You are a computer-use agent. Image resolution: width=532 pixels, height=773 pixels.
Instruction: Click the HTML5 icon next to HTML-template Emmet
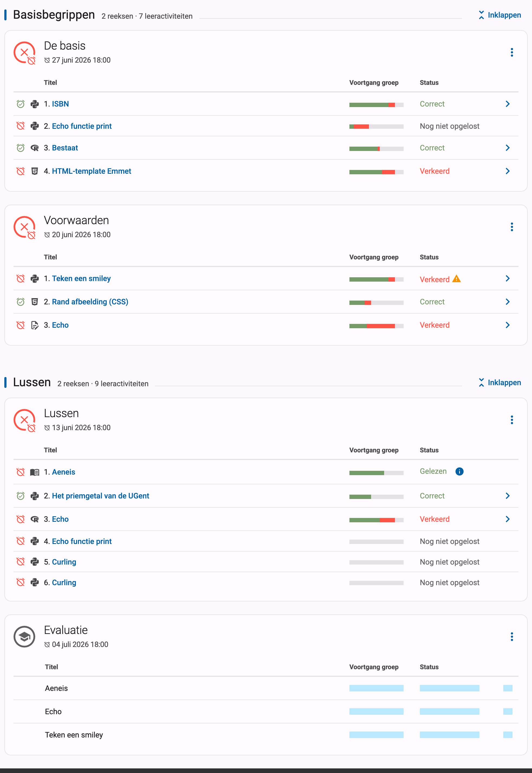(x=35, y=171)
